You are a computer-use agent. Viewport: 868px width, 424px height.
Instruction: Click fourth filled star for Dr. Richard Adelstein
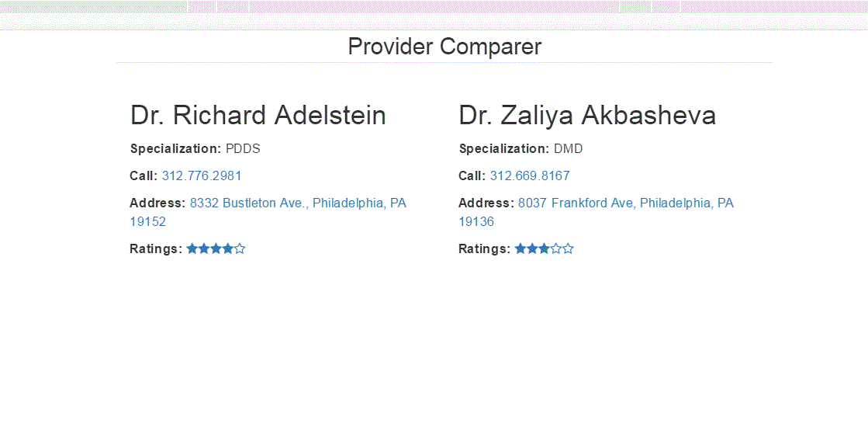click(x=227, y=248)
